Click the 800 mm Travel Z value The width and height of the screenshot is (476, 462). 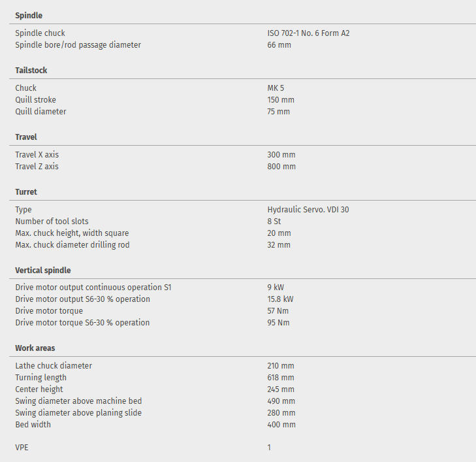point(281,167)
